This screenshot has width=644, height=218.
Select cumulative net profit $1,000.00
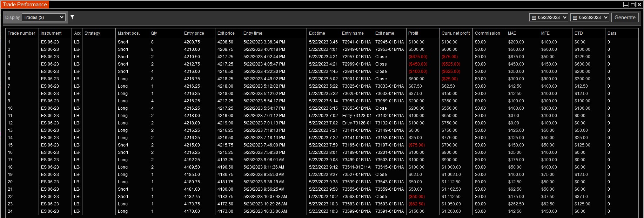451,167
